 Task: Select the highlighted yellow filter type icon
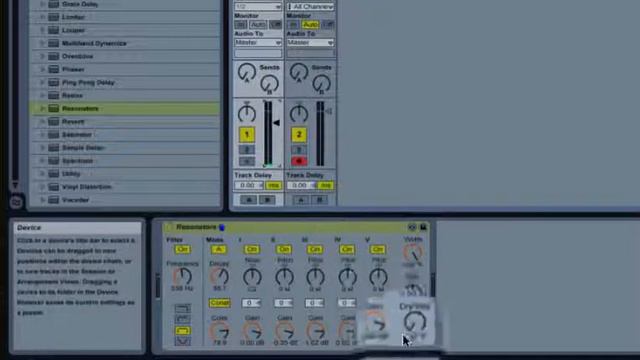point(182,330)
